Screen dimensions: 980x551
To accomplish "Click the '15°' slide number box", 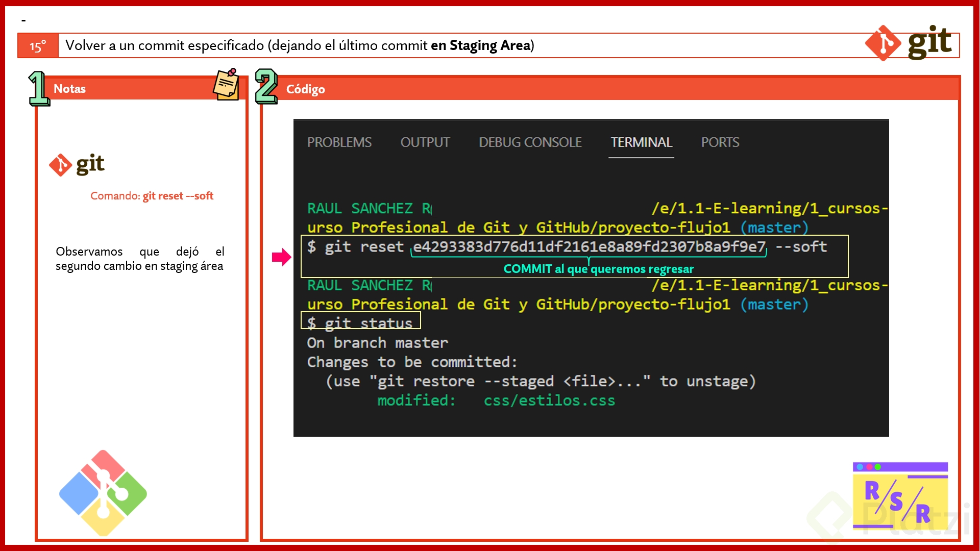I will click(38, 46).
